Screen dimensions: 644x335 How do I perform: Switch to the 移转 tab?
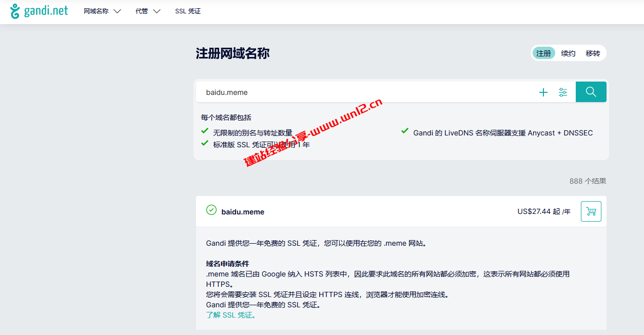pos(593,53)
